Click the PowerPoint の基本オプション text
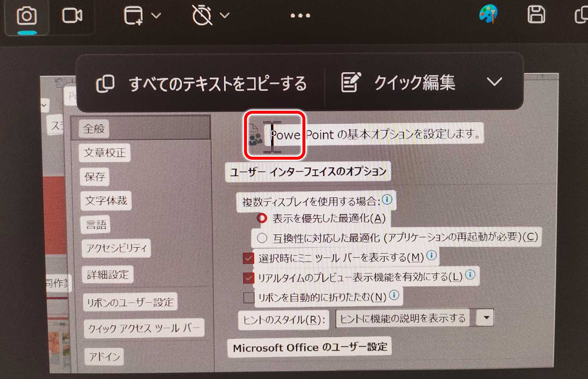Viewport: 588px width, 379px height. (x=375, y=134)
